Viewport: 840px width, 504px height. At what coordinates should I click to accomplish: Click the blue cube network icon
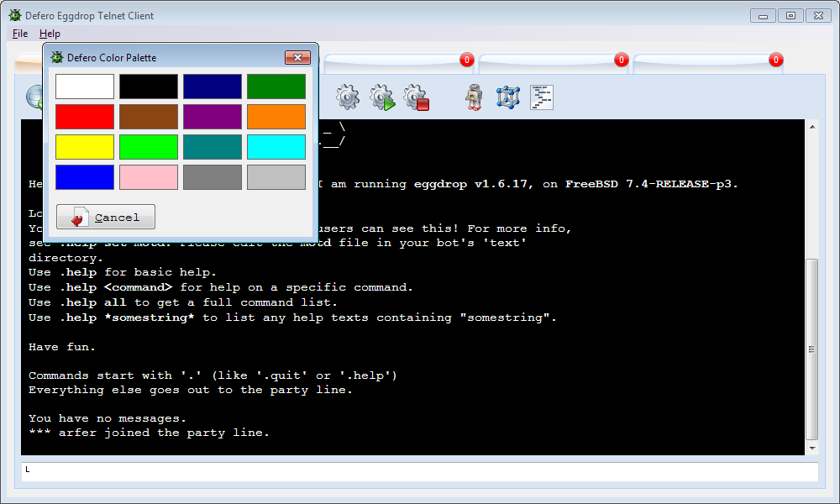508,97
